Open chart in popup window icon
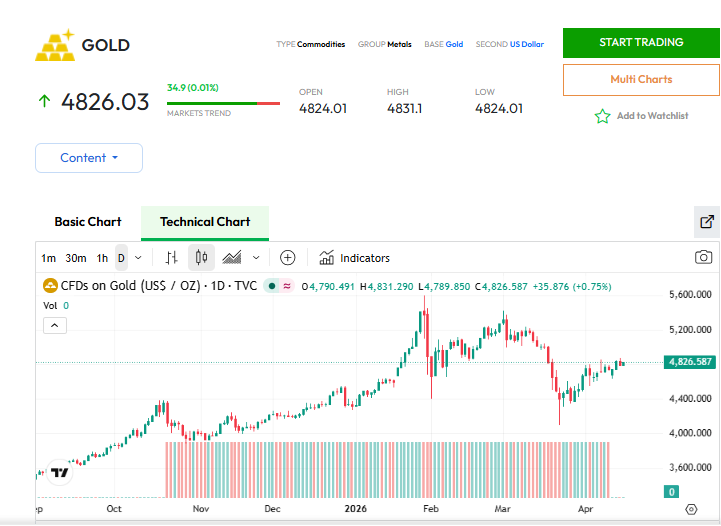This screenshot has width=721, height=526. coord(706,222)
